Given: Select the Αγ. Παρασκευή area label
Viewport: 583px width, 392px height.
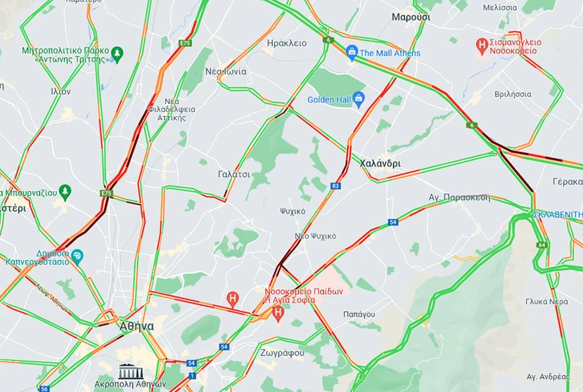Looking at the screenshot, I should pos(459,197).
